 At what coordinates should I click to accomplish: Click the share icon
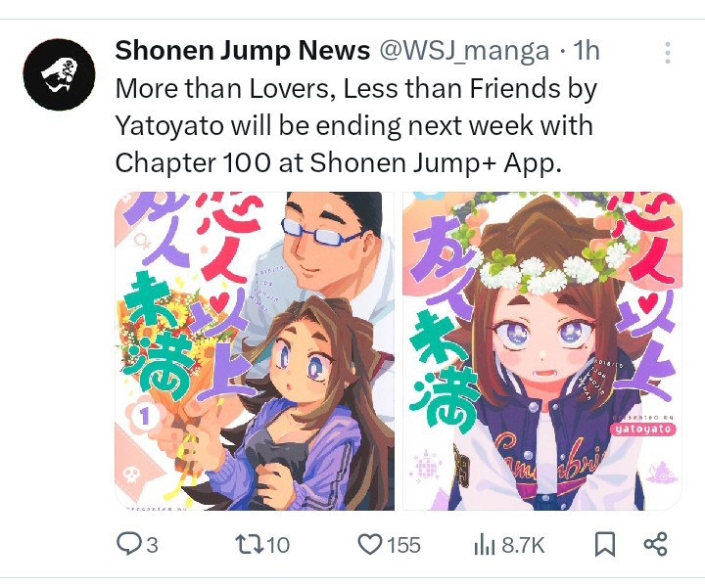tap(655, 544)
